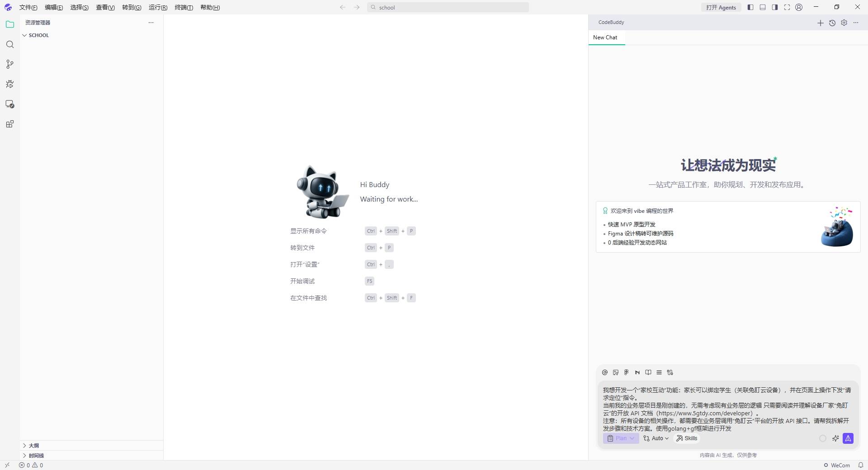Click the WeCom status bar item
The height and width of the screenshot is (470, 868).
[837, 465]
